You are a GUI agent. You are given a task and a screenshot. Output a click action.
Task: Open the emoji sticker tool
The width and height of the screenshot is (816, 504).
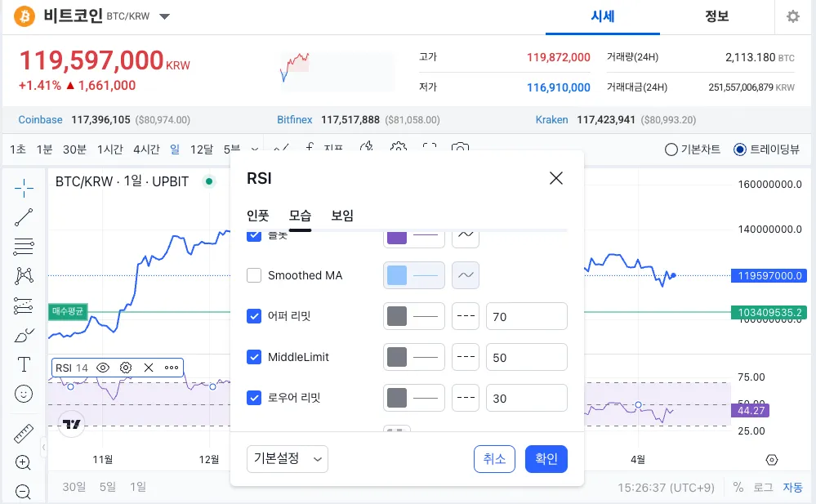(24, 394)
